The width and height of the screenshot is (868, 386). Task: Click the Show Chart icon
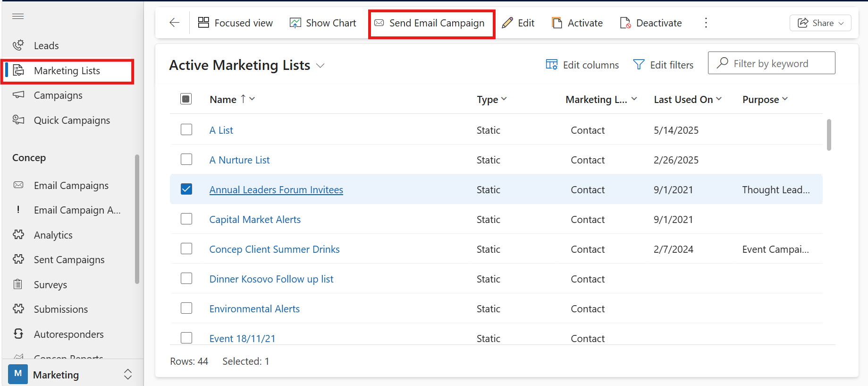(295, 23)
